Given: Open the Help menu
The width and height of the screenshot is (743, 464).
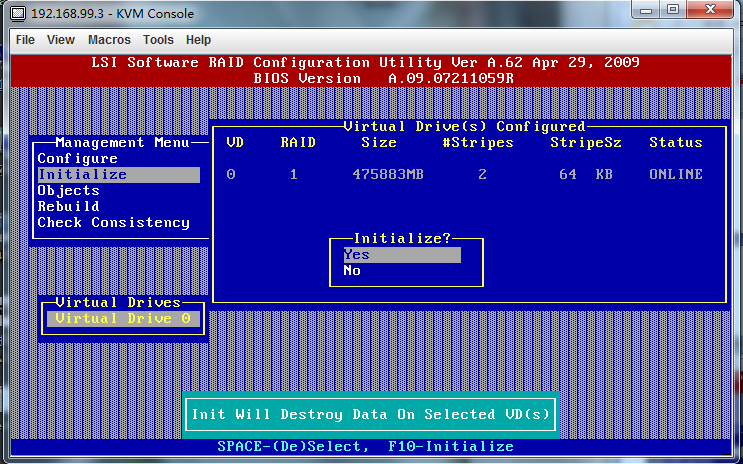Looking at the screenshot, I should (x=198, y=40).
